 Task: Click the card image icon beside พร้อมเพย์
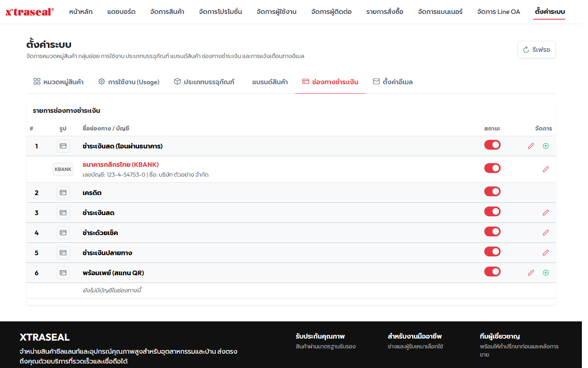[x=63, y=273]
